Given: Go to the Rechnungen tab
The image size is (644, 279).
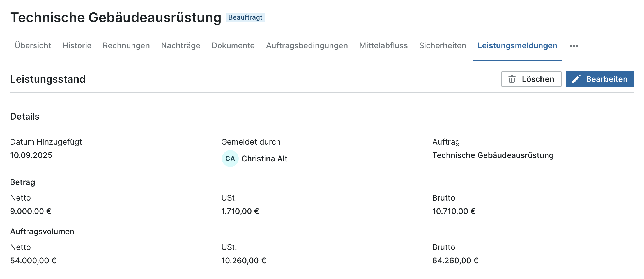Looking at the screenshot, I should (x=126, y=45).
